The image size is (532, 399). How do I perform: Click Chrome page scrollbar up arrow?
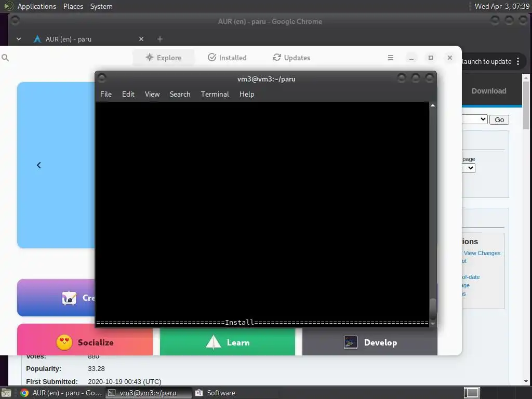(526, 78)
